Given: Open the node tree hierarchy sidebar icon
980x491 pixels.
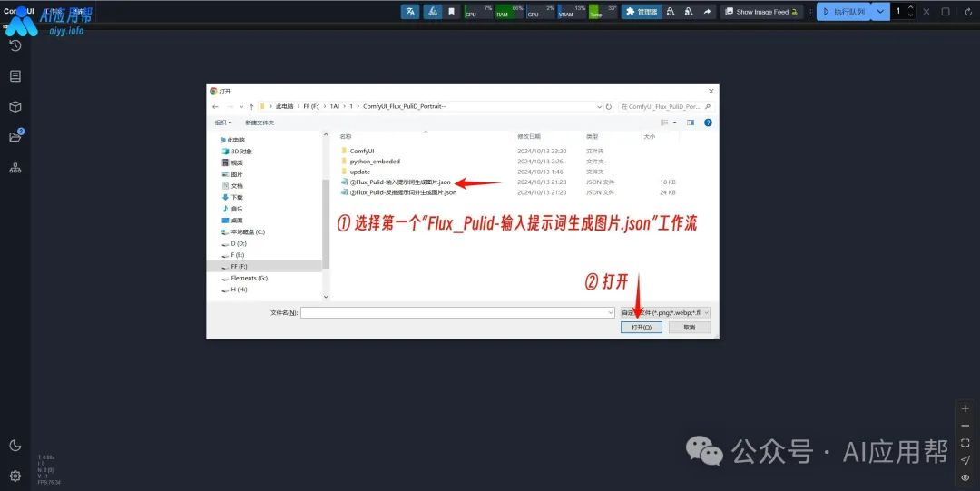Looking at the screenshot, I should click(15, 168).
